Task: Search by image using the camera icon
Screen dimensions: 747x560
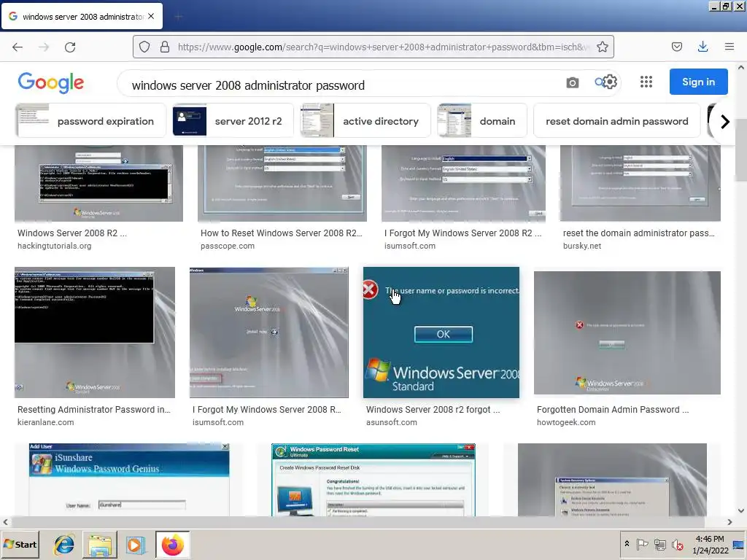Action: coord(572,83)
